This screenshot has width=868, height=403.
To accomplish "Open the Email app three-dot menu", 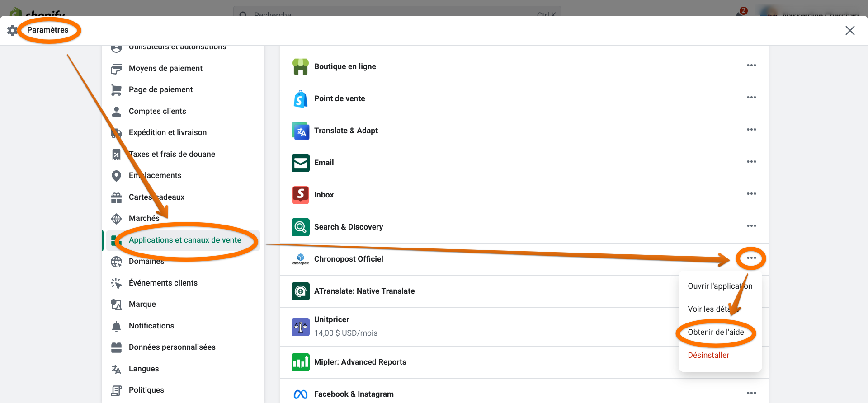I will (751, 162).
